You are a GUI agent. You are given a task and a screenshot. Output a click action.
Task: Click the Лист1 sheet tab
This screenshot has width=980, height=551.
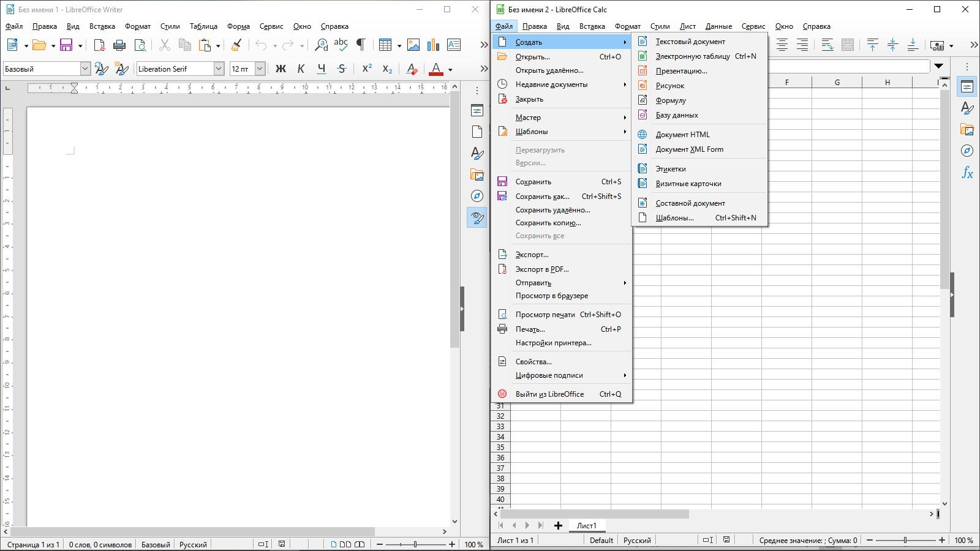586,525
